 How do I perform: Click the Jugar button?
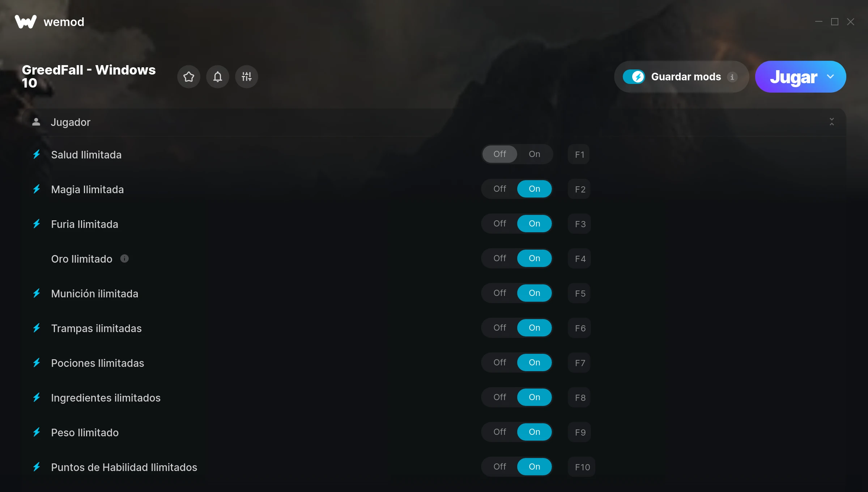(793, 77)
